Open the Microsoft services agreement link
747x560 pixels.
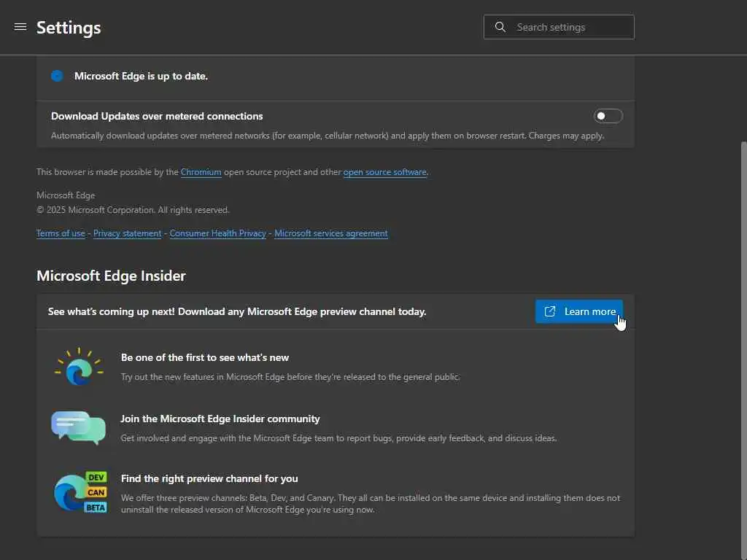(x=331, y=233)
